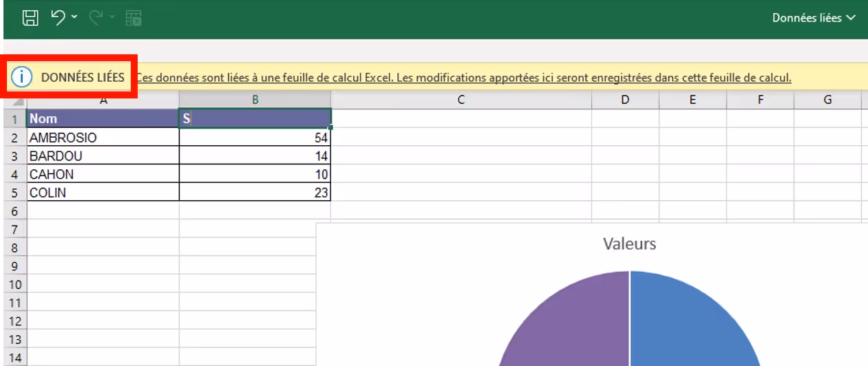Select column F header

point(760,100)
